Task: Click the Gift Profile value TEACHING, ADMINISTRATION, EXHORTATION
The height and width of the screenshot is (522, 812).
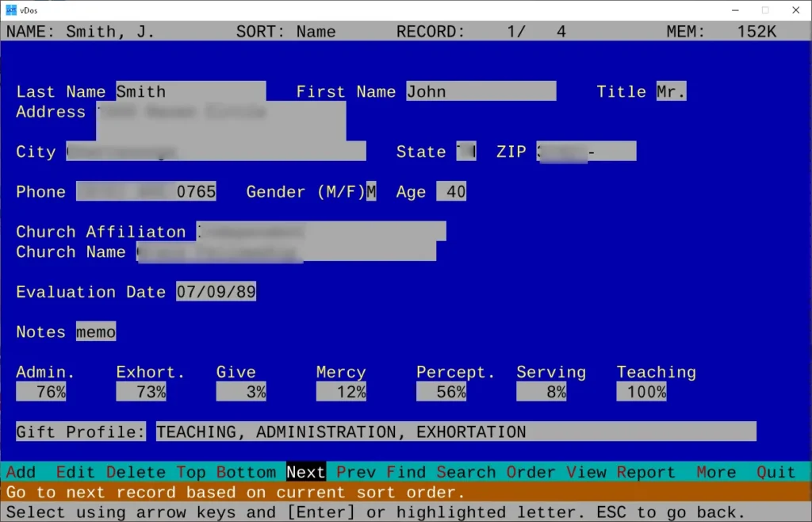Action: point(456,432)
